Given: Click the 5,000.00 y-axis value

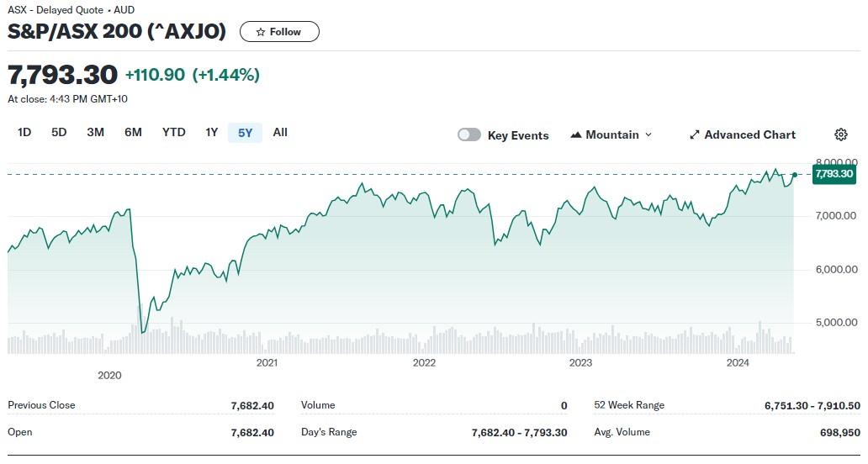Looking at the screenshot, I should point(836,323).
